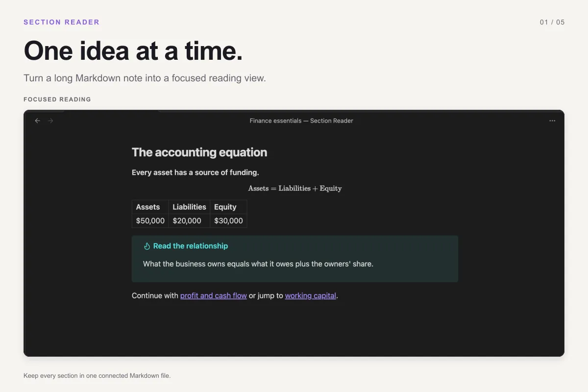This screenshot has width=588, height=392.
Task: Click the Liabilities table header cell
Action: click(189, 207)
